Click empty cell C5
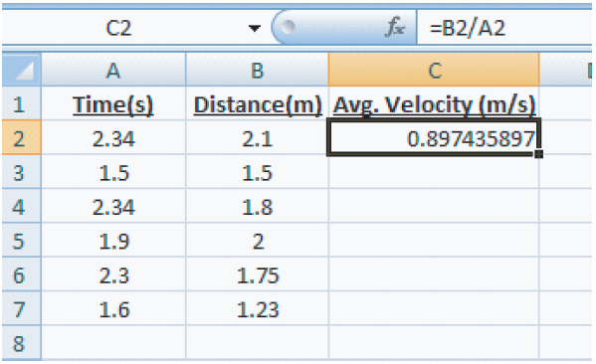The height and width of the screenshot is (364, 596). (434, 241)
